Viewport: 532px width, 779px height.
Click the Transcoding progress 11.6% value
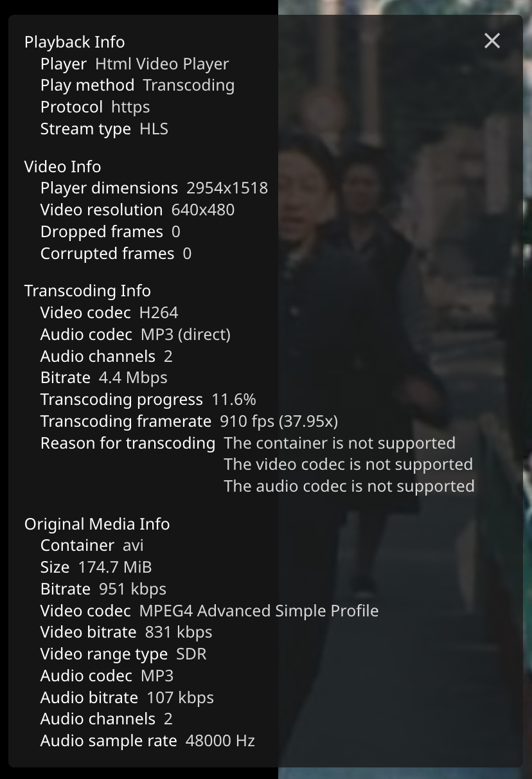[x=234, y=399]
